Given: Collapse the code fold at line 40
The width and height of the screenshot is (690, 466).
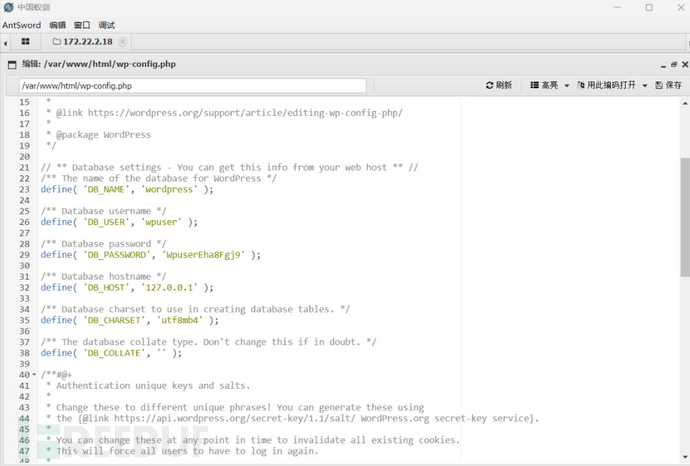Looking at the screenshot, I should (36, 375).
